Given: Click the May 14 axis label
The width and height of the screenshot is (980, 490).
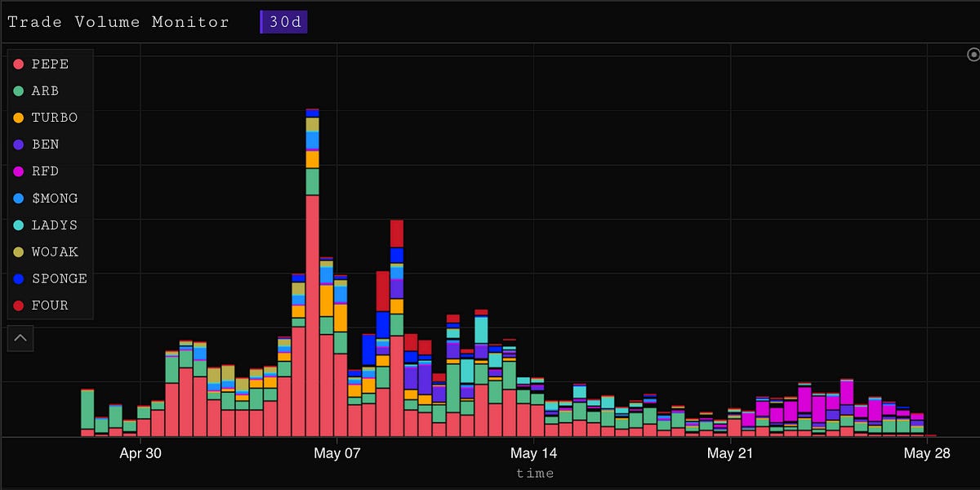Looking at the screenshot, I should [x=534, y=453].
